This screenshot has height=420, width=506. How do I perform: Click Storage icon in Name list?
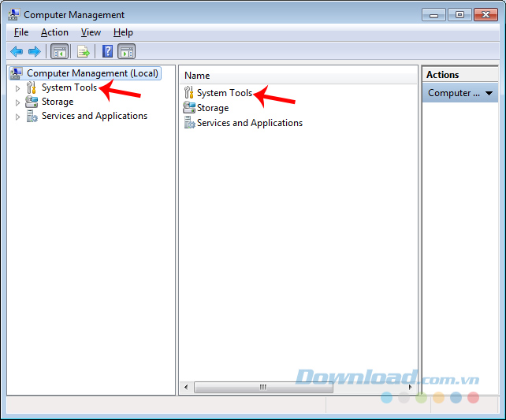pos(189,107)
